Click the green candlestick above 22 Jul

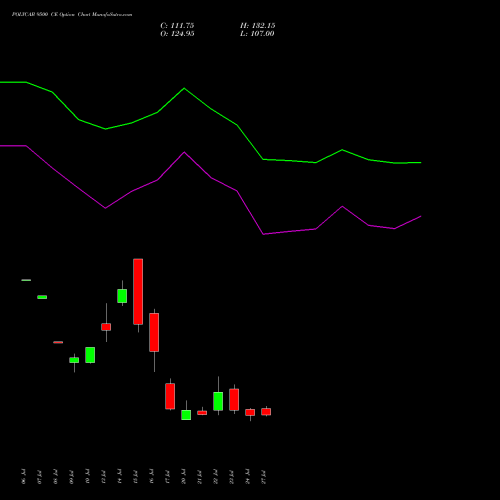click(218, 401)
